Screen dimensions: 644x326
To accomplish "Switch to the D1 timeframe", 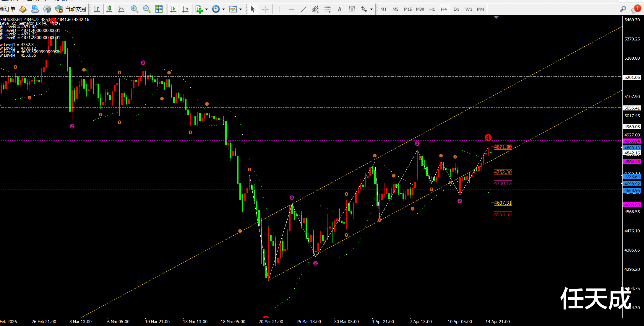I will 456,9.
